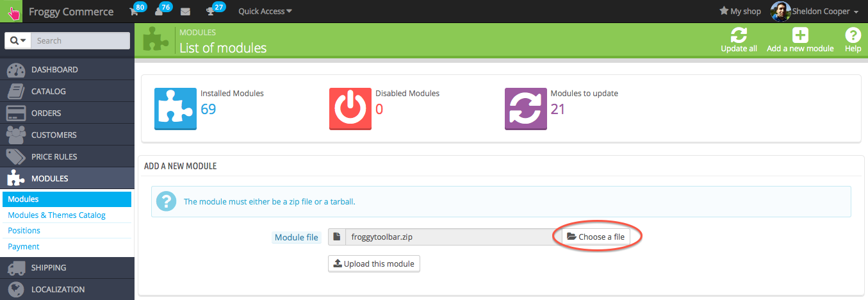Click the file document icon

(x=337, y=237)
